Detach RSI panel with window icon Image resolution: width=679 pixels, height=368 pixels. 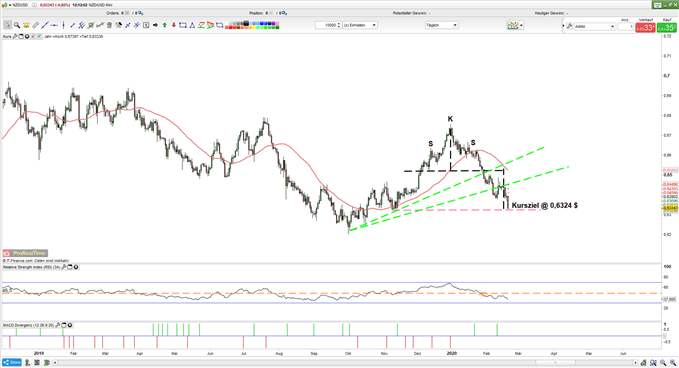pyautogui.click(x=70, y=267)
